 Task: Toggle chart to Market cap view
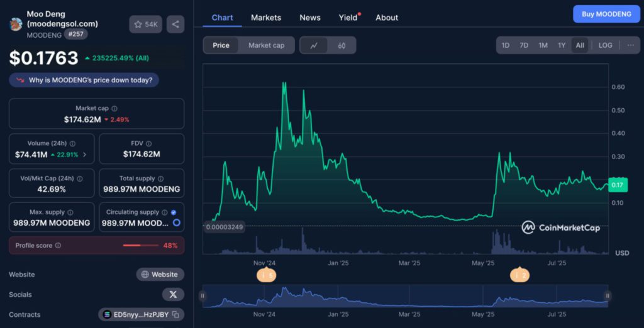(x=266, y=45)
